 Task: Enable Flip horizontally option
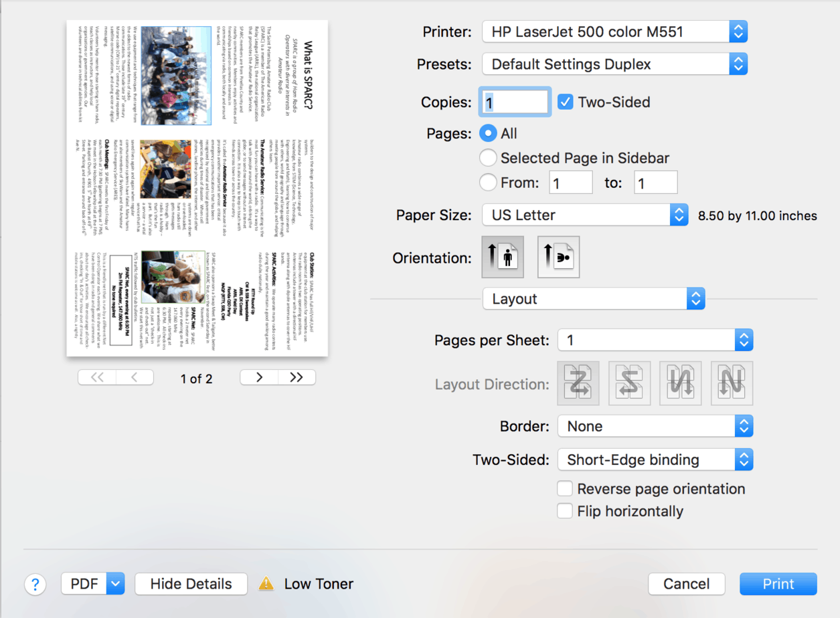tap(565, 512)
